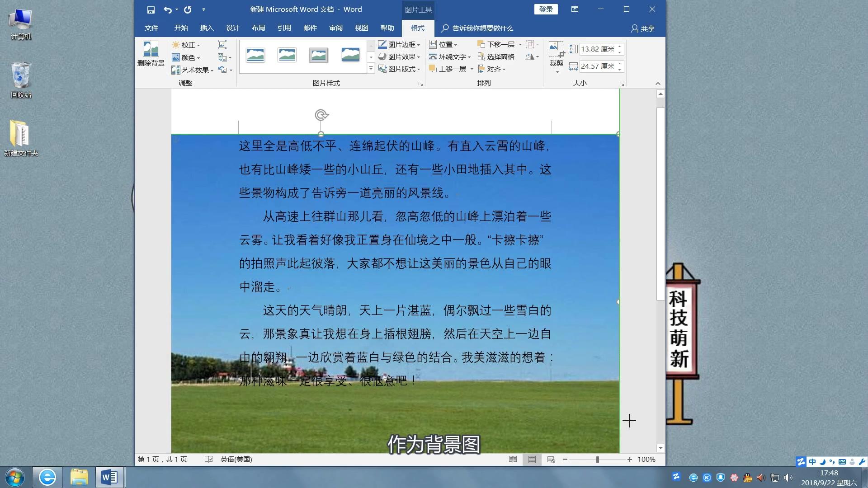Click the 登录 (Sign in) button
The height and width of the screenshot is (488, 868).
coord(546,9)
